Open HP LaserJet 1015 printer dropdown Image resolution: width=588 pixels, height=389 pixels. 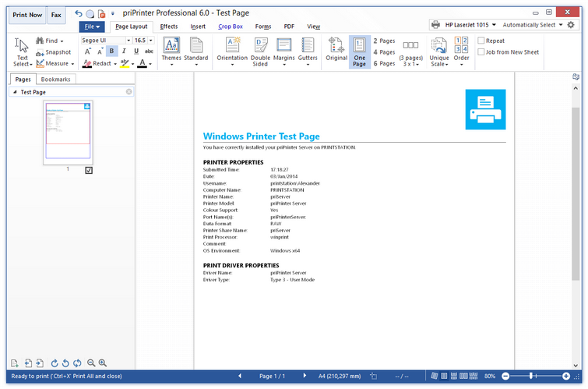[x=494, y=25]
